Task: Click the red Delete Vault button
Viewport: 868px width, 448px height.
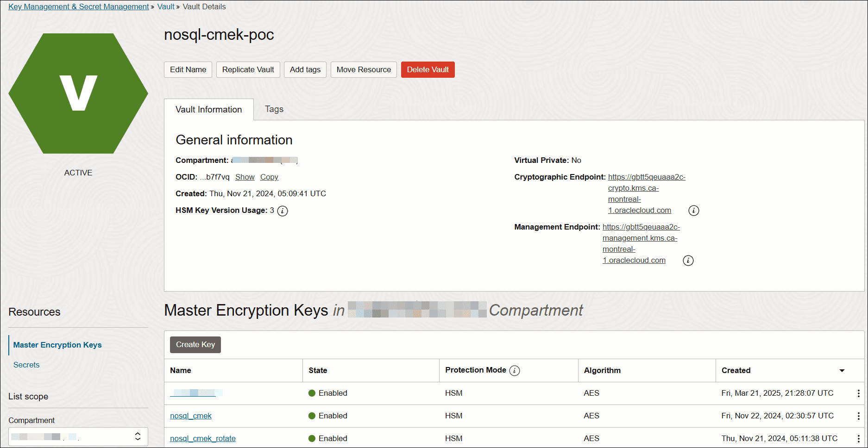Action: 428,69
